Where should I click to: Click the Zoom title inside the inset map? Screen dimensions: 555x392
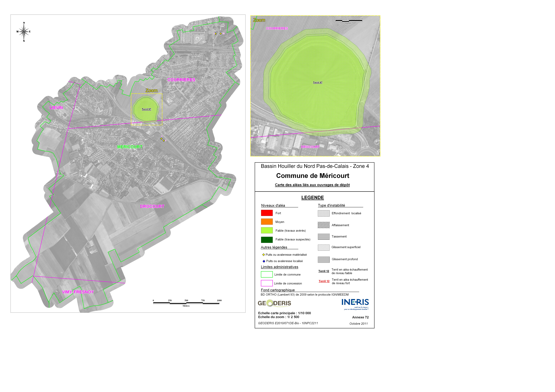click(x=259, y=20)
